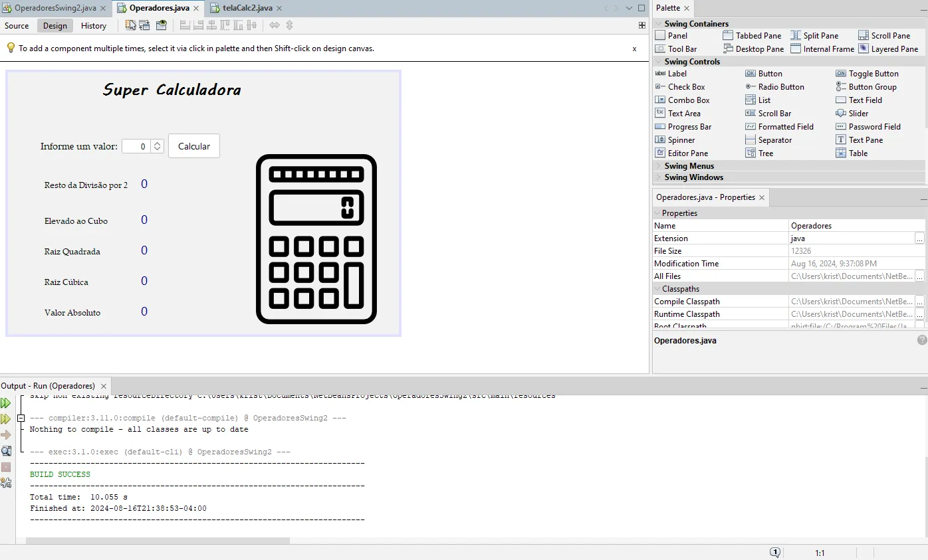928x560 pixels.
Task: Switch to Source view of Operadores.java
Action: tap(17, 25)
